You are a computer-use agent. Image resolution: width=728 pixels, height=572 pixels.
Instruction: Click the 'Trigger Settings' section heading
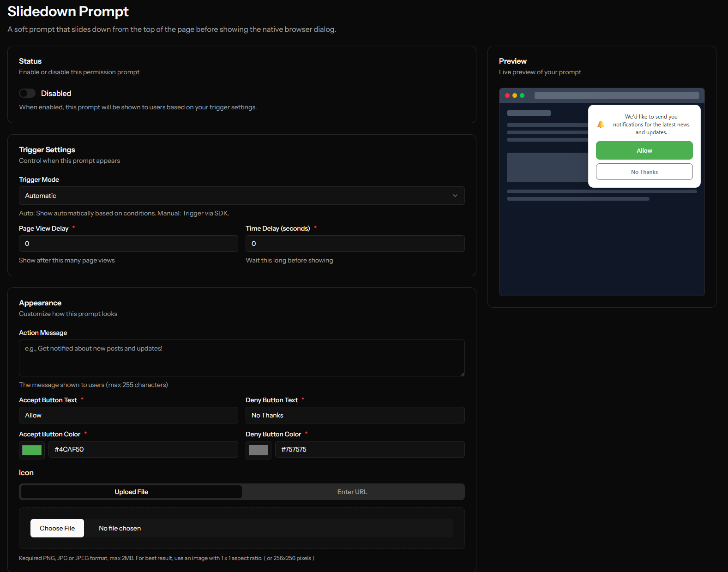pyautogui.click(x=47, y=149)
